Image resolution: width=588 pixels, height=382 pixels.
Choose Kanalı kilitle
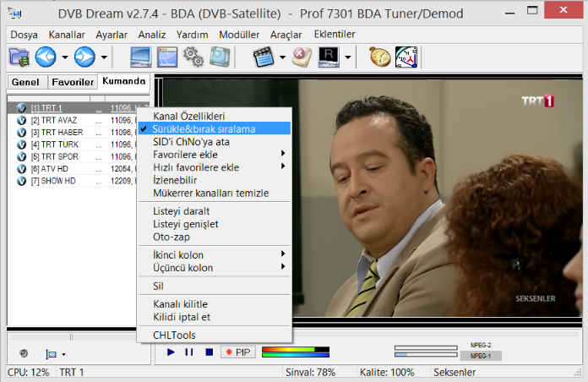[215, 304]
